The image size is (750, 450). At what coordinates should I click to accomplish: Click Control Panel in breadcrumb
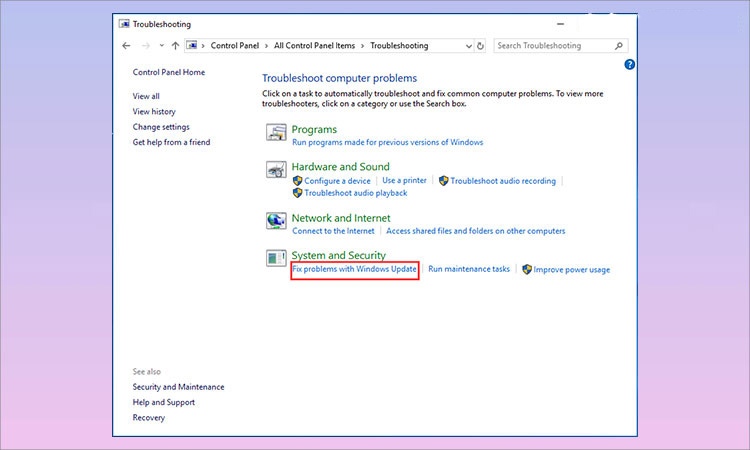235,45
